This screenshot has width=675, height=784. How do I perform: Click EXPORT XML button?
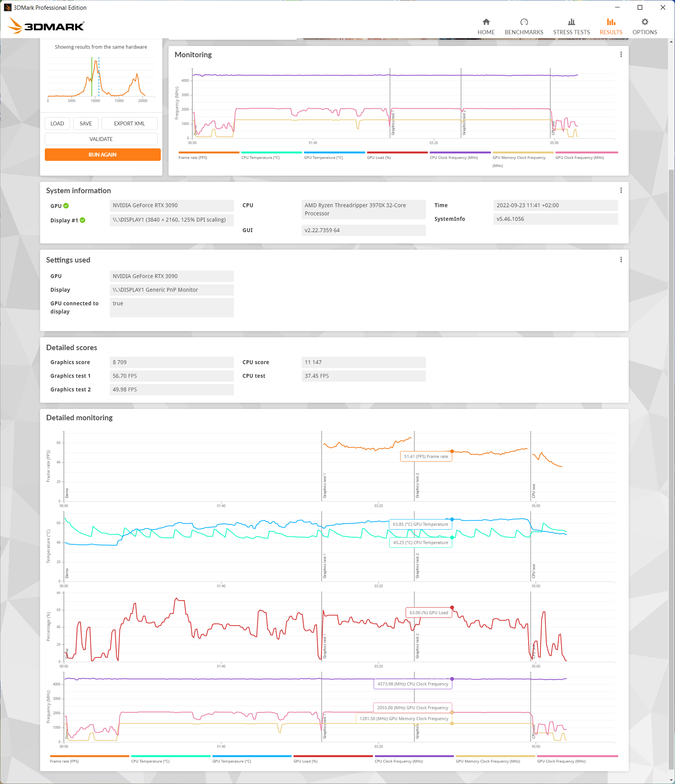click(x=129, y=123)
